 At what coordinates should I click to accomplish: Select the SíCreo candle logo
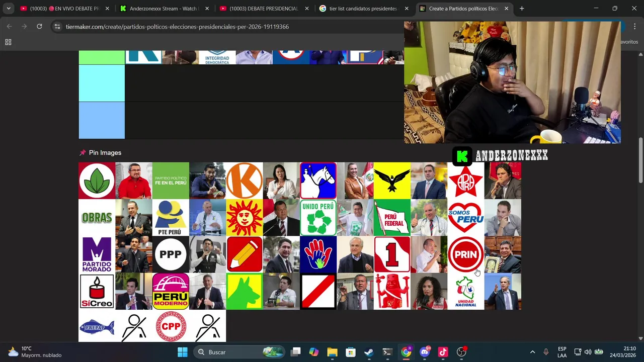click(x=97, y=292)
